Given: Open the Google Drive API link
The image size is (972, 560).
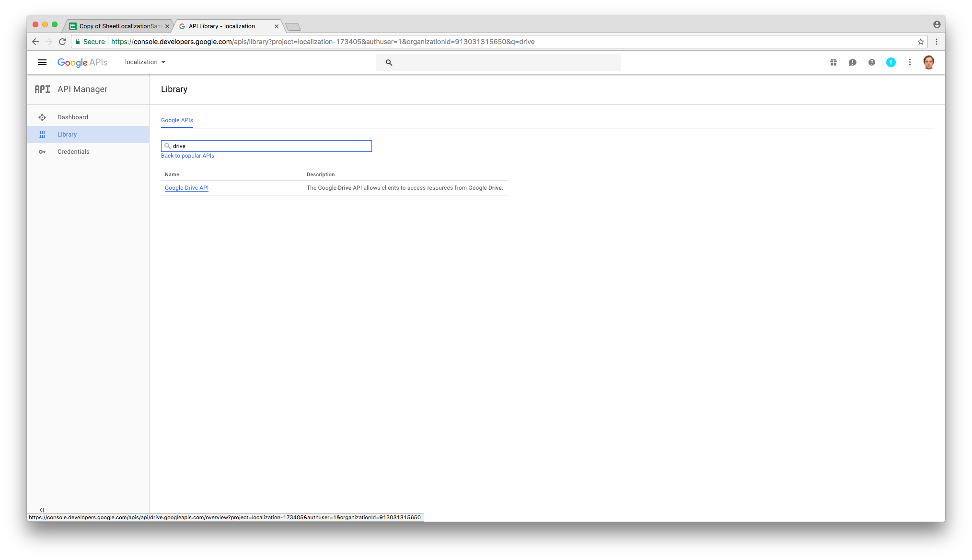Looking at the screenshot, I should 186,188.
